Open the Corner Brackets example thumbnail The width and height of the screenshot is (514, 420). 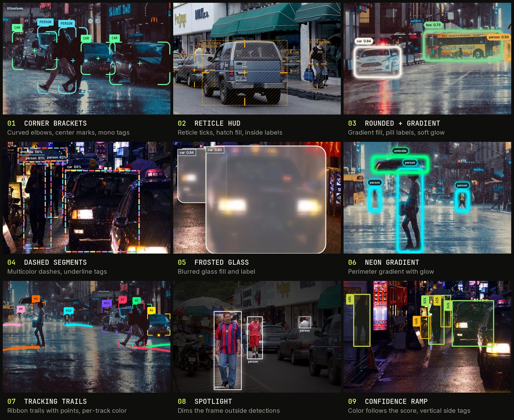pos(87,59)
